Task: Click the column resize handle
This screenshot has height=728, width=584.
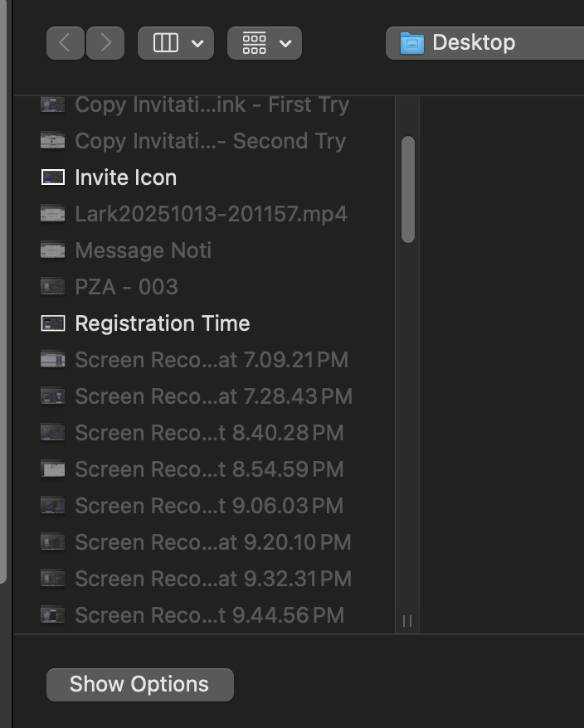Action: 407,620
